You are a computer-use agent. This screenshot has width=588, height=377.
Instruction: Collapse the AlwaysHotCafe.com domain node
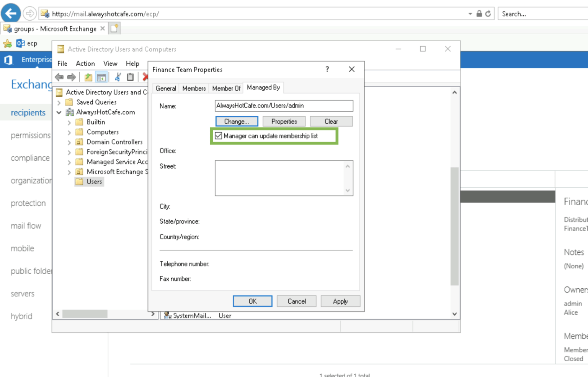(59, 112)
